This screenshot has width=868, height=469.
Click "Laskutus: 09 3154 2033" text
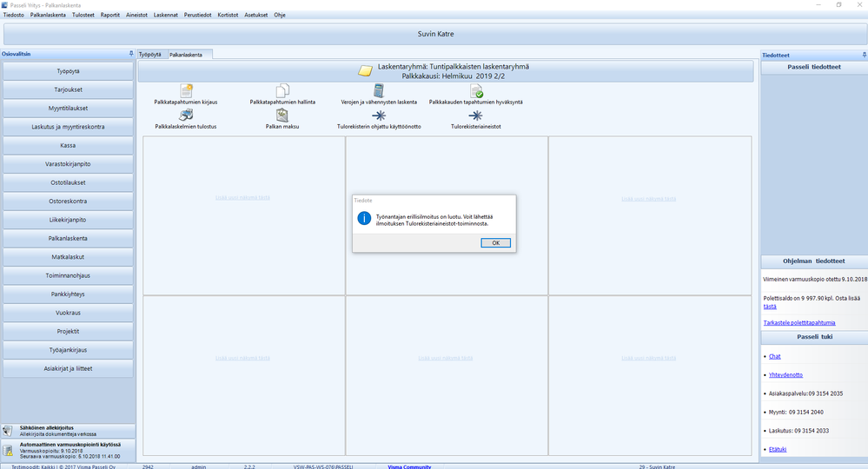point(798,431)
